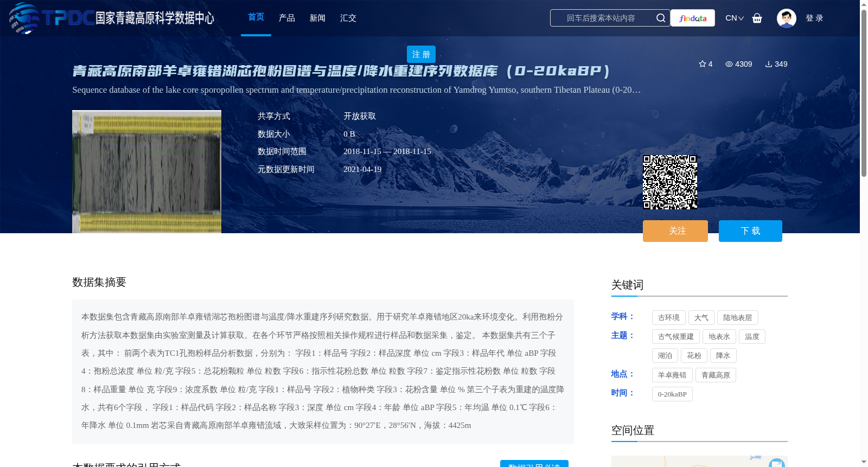
Task: Open 汇交 menu item
Action: [x=348, y=18]
